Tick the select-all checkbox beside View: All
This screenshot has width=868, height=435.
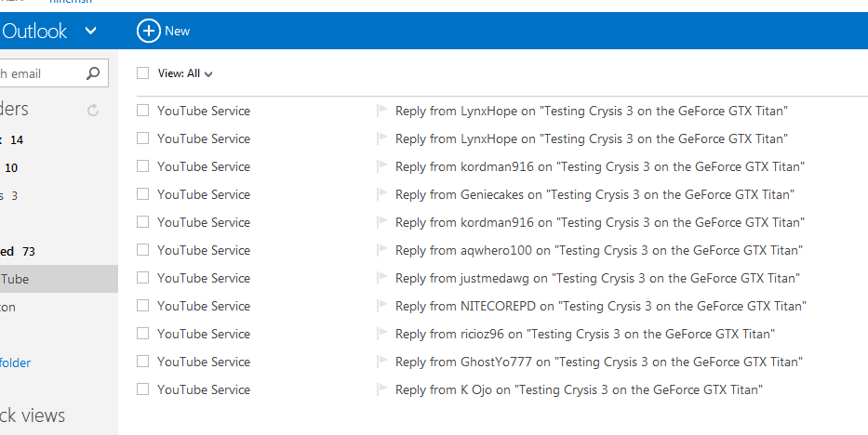point(143,72)
